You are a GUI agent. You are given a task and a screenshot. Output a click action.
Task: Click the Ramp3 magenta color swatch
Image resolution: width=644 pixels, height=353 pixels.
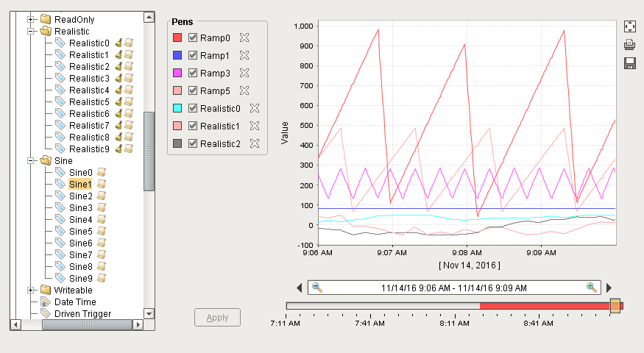click(x=177, y=73)
